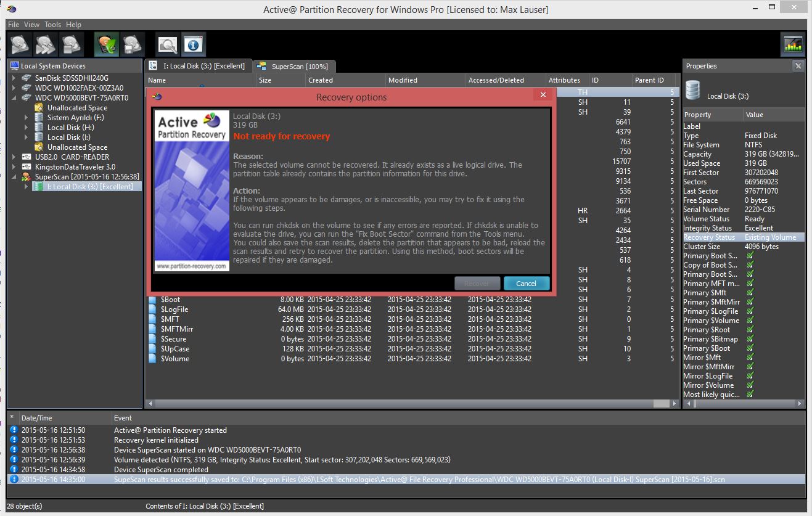This screenshot has height=516, width=812.
Task: Switch to the I: Local Disk (3:) [Excellent] tab
Action: coord(198,66)
